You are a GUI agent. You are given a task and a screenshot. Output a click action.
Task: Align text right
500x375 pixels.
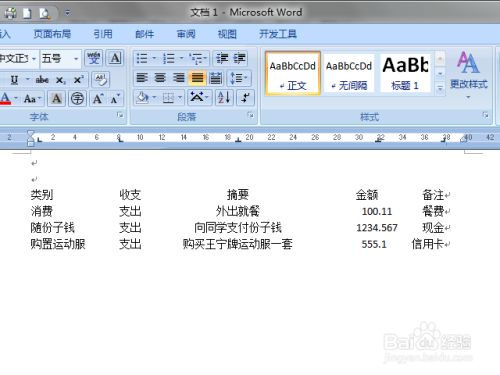click(x=179, y=78)
